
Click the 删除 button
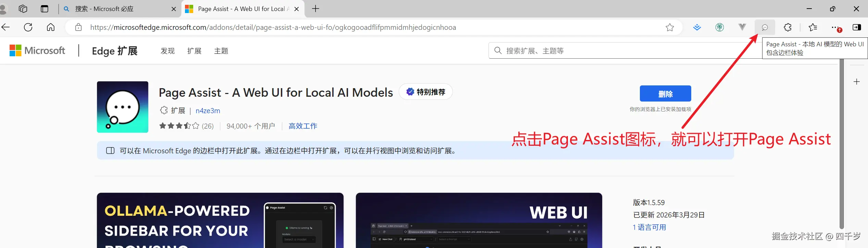[x=665, y=94]
